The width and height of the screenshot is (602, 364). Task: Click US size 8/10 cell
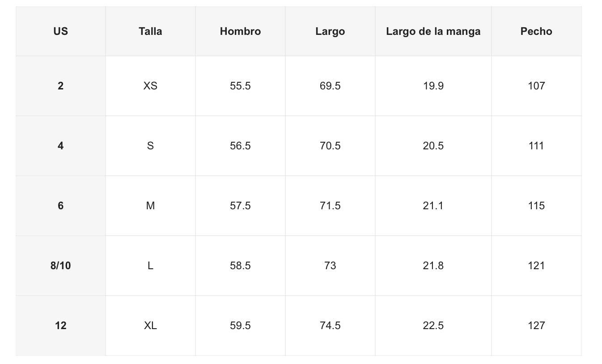point(61,266)
